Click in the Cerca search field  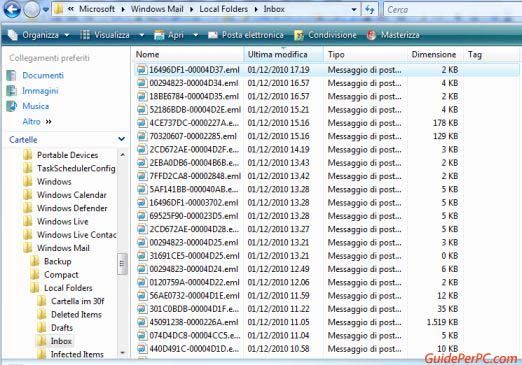point(453,9)
